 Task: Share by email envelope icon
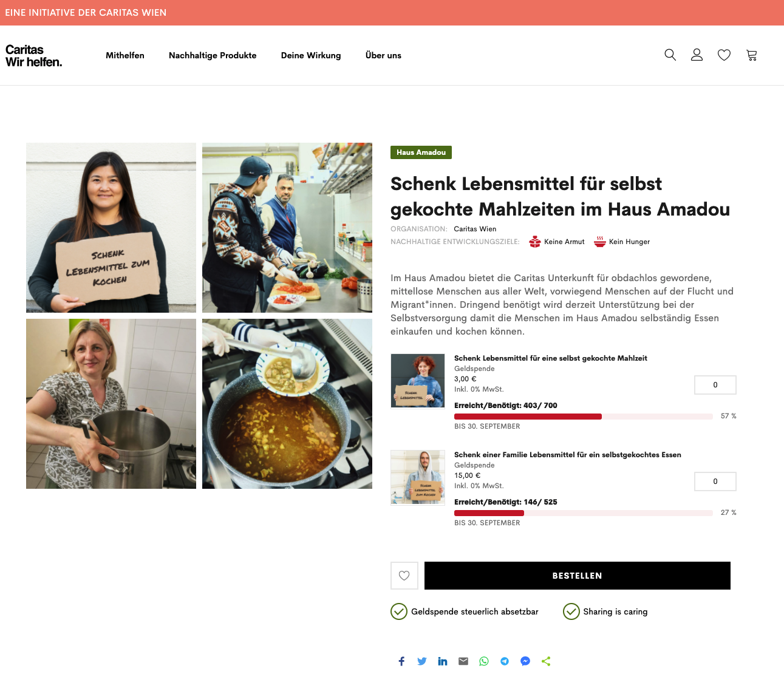(463, 661)
